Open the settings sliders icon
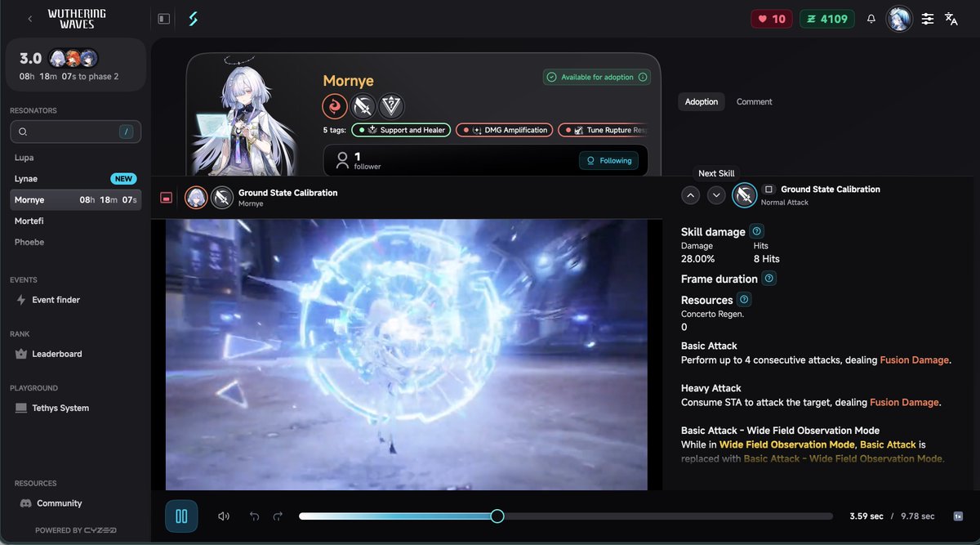The image size is (980, 545). (x=928, y=19)
